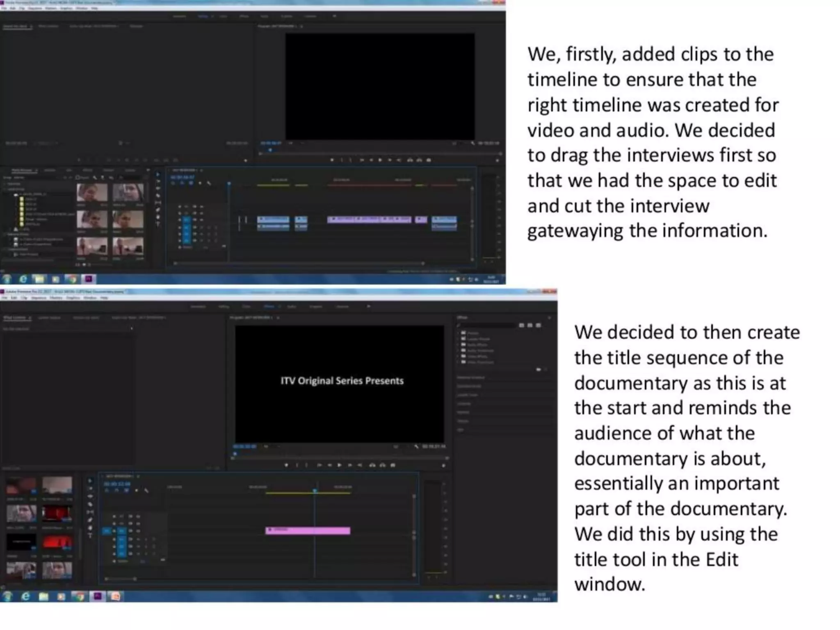Click new custom bin icon in Effects panel
This screenshot has width=840, height=630.
pyautogui.click(x=539, y=370)
